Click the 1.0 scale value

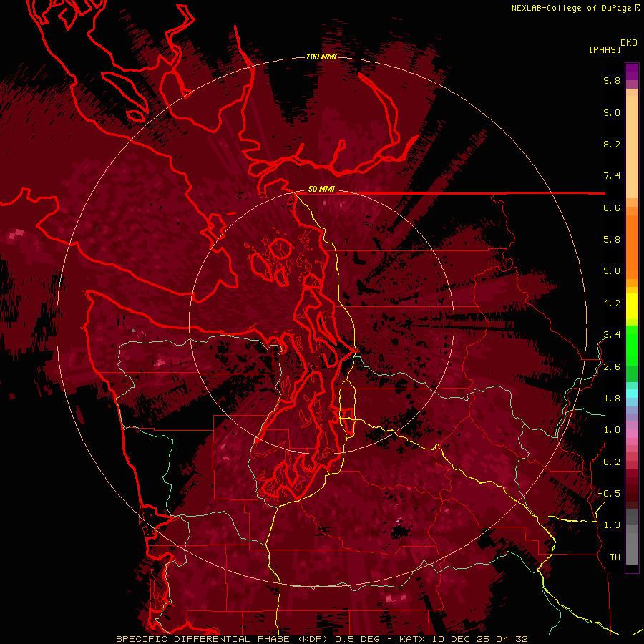point(612,430)
